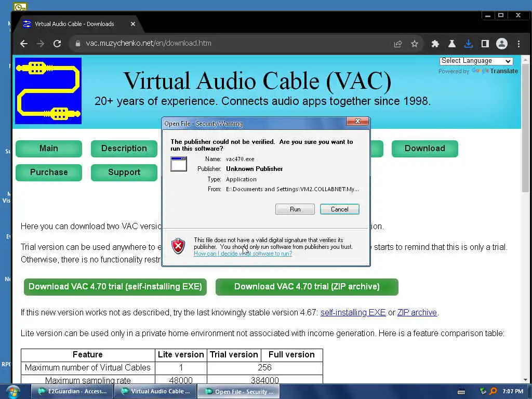Click the 'Maximum number of Virtual Cables' cell
532x399 pixels.
[x=87, y=368]
